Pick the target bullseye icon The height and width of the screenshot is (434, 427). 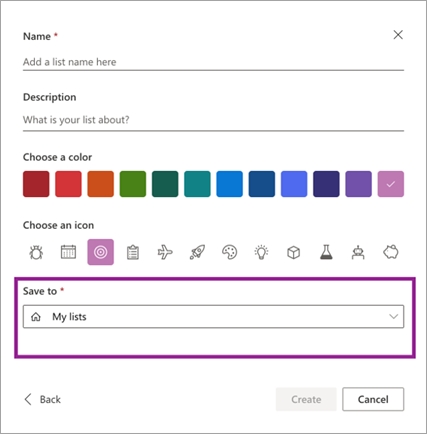(x=101, y=252)
